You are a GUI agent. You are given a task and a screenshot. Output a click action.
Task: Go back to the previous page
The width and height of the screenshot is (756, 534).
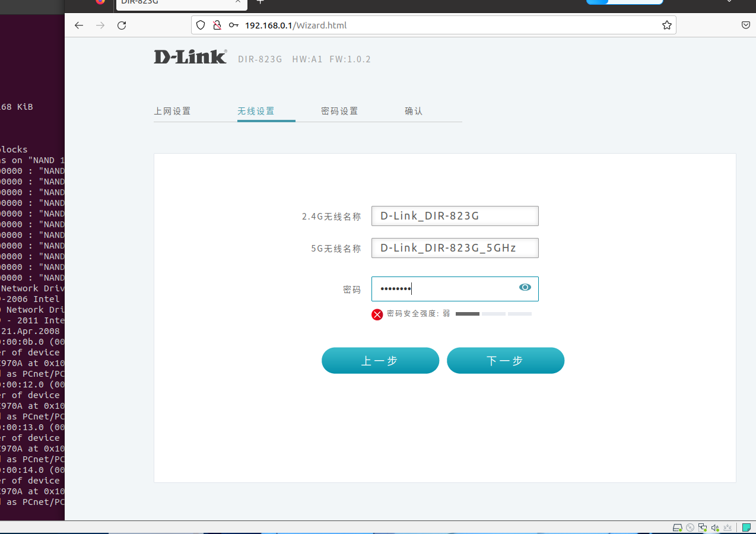(x=79, y=26)
